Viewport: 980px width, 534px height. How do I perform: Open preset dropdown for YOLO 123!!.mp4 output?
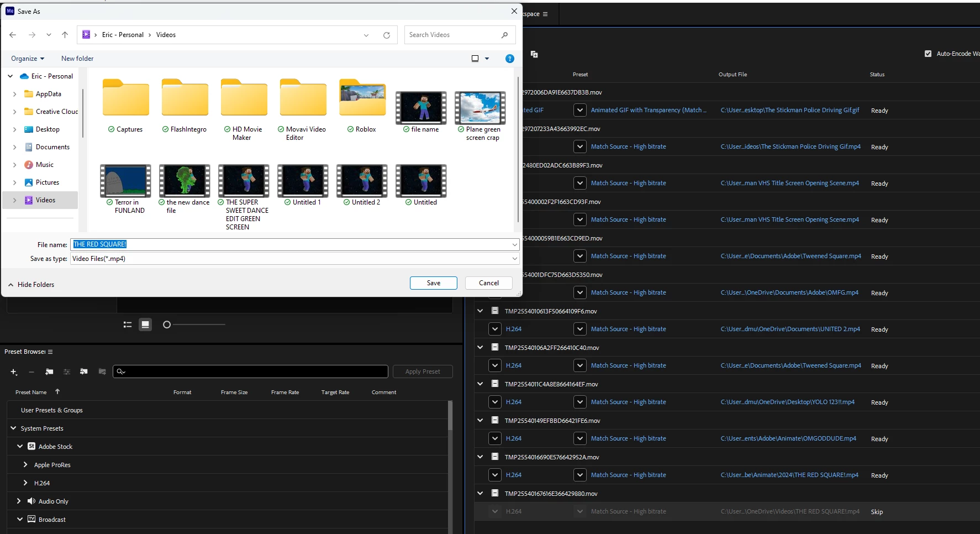coord(579,402)
